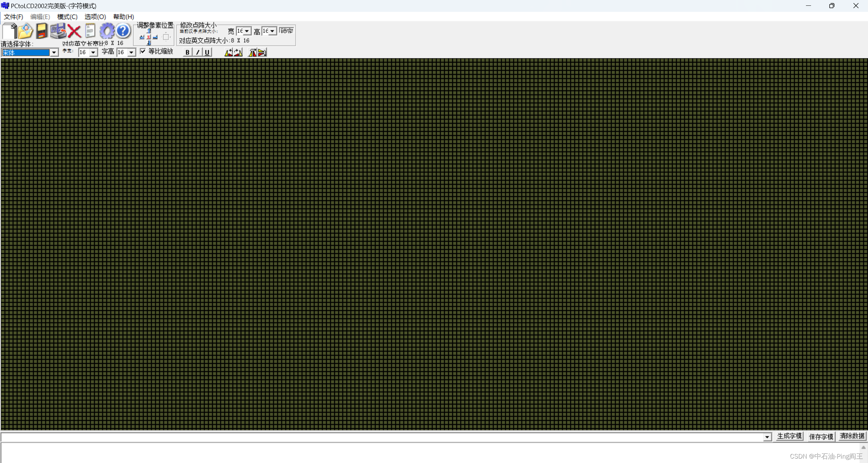
Task: Click the output area scrollbar up arrow
Action: (864, 447)
